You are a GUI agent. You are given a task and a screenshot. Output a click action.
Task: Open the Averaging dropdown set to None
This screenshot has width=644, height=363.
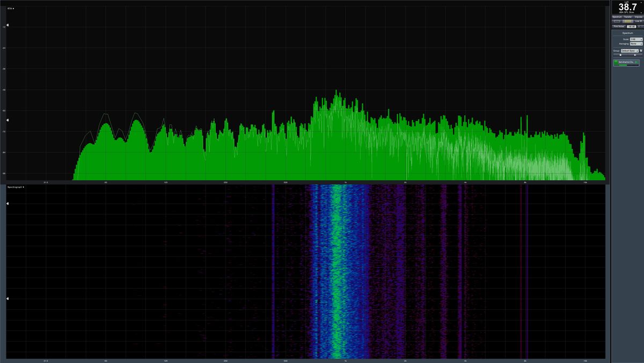pos(636,44)
